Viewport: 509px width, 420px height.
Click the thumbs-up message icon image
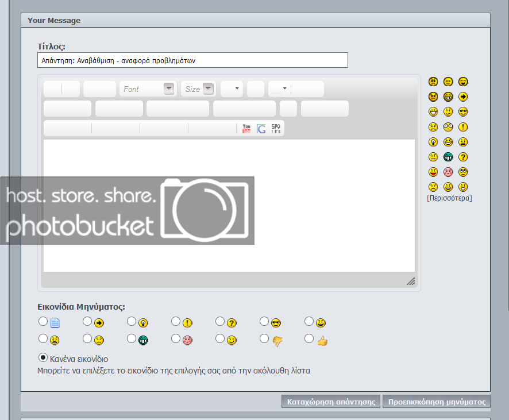click(x=322, y=341)
